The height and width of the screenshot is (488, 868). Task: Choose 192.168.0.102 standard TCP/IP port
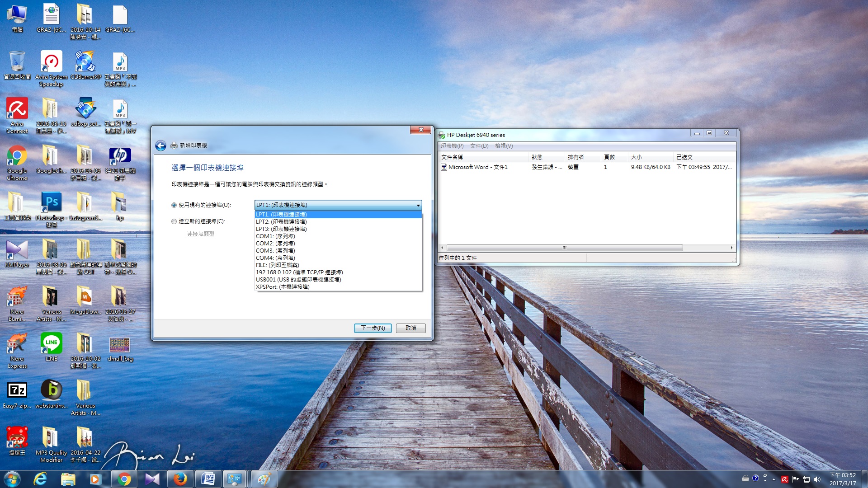[x=338, y=272]
